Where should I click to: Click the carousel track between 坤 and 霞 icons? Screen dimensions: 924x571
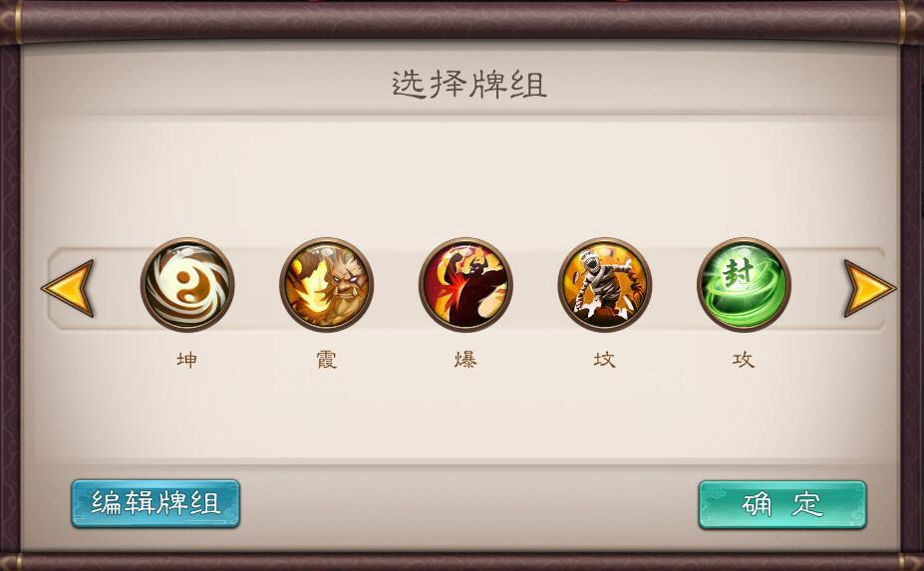[257, 288]
